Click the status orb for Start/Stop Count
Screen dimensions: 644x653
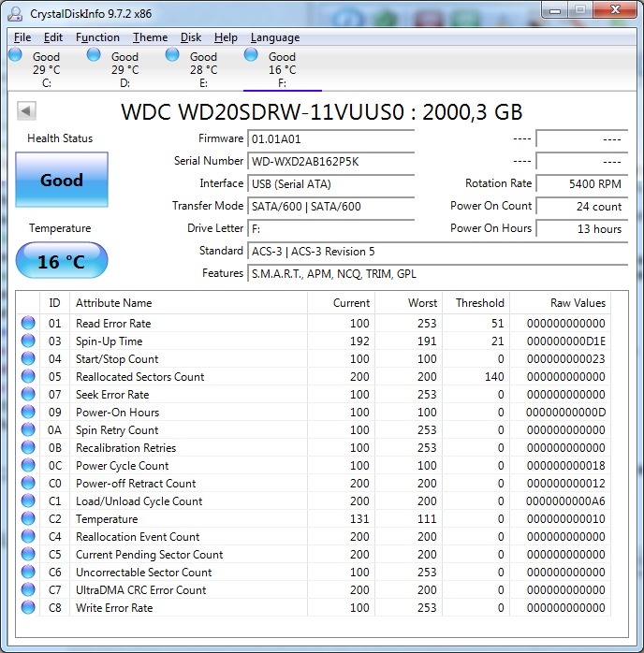(x=28, y=358)
